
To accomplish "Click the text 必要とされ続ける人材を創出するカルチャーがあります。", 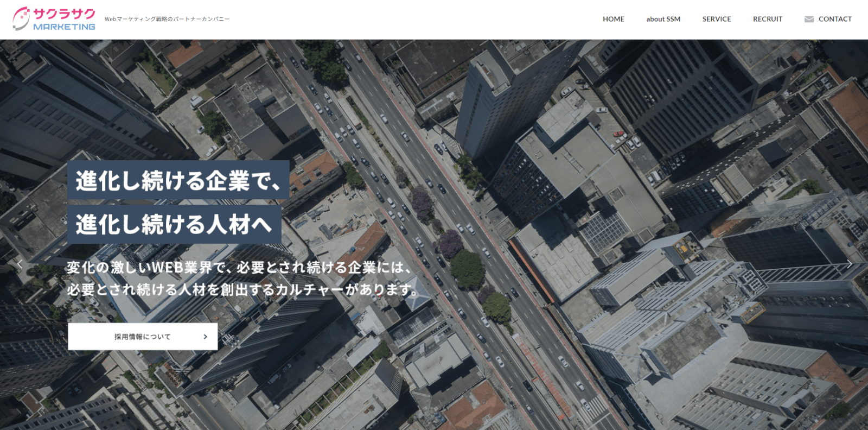I will [242, 289].
